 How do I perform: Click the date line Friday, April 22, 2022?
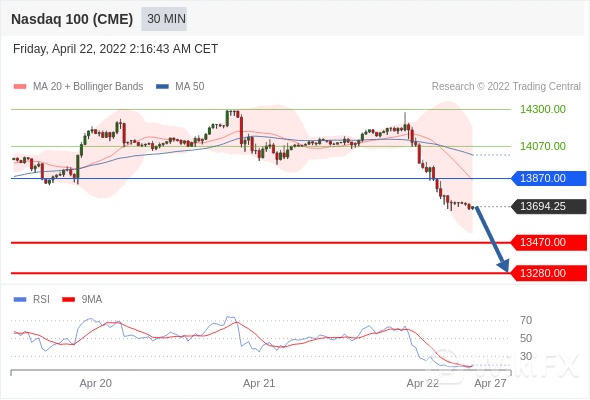click(x=116, y=49)
